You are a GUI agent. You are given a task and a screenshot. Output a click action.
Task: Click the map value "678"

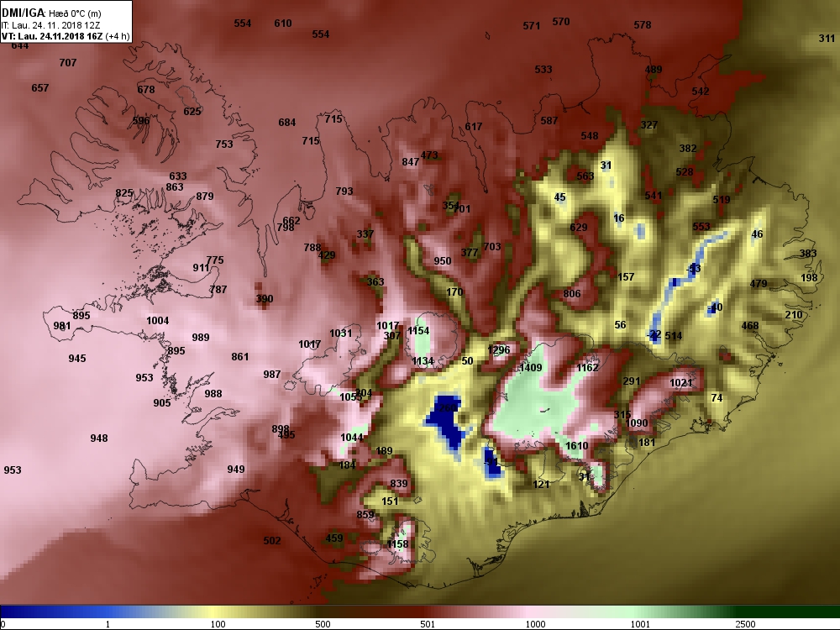tap(145, 90)
